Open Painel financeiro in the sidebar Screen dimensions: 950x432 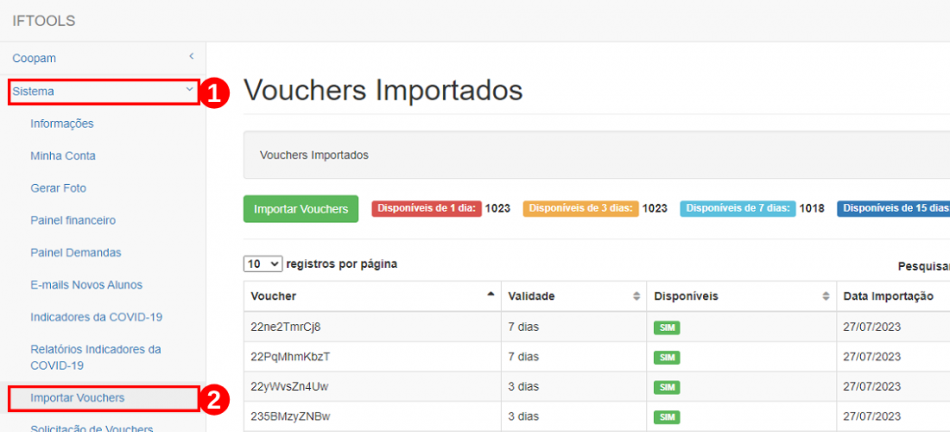(73, 220)
